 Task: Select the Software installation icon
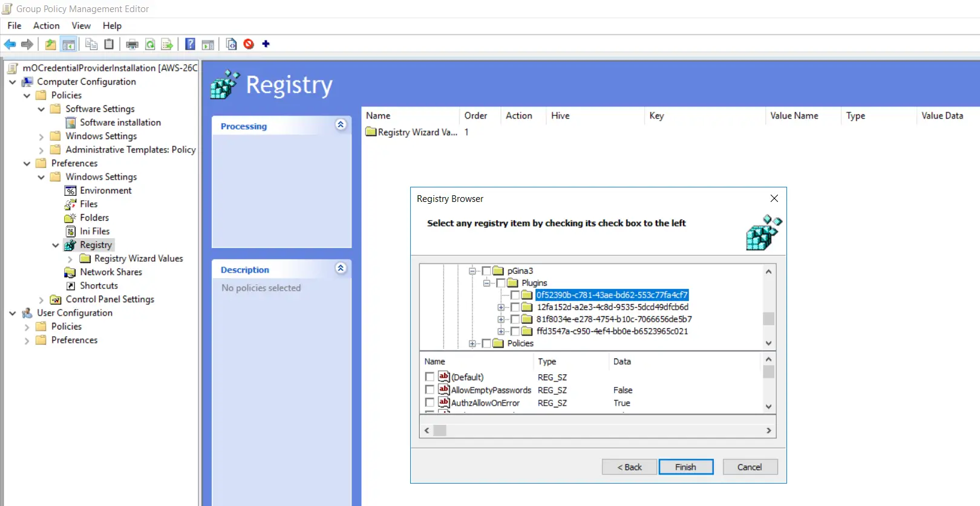pos(71,123)
